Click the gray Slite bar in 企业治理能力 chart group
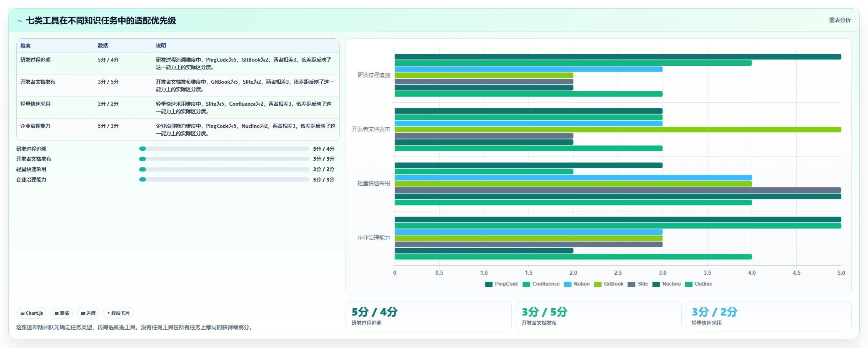The height and width of the screenshot is (348, 868). click(x=528, y=244)
